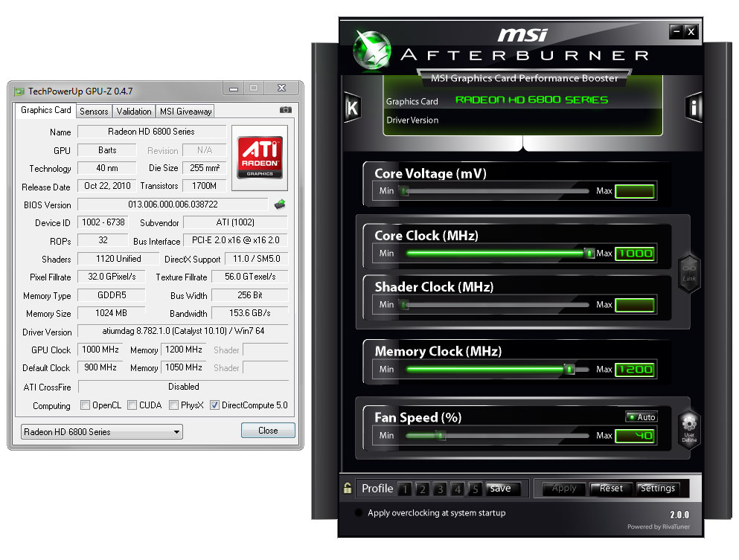Image resolution: width=739 pixels, height=560 pixels.
Task: Click the GPU-Z screenshot camera icon
Action: 286,110
